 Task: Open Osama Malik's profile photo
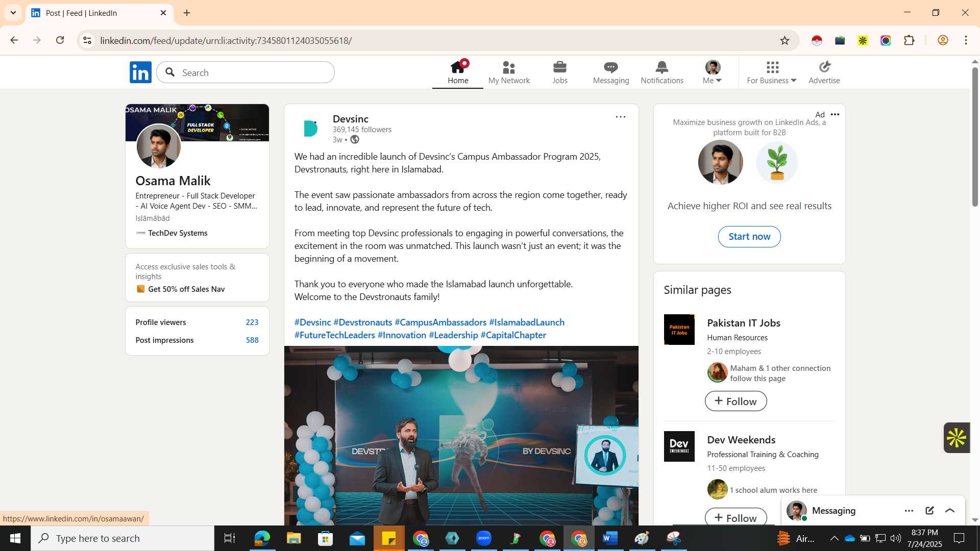[158, 146]
